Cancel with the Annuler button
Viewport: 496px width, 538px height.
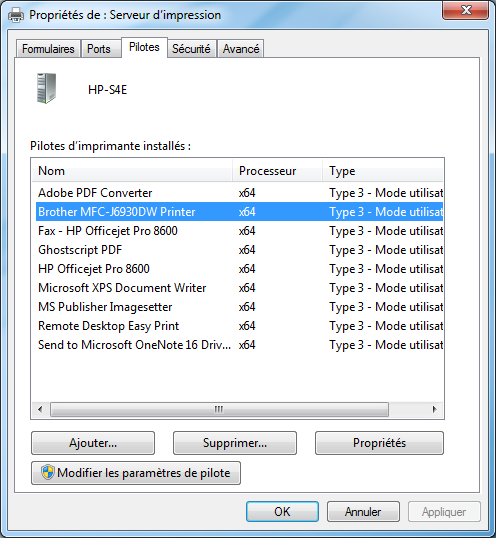tap(363, 512)
